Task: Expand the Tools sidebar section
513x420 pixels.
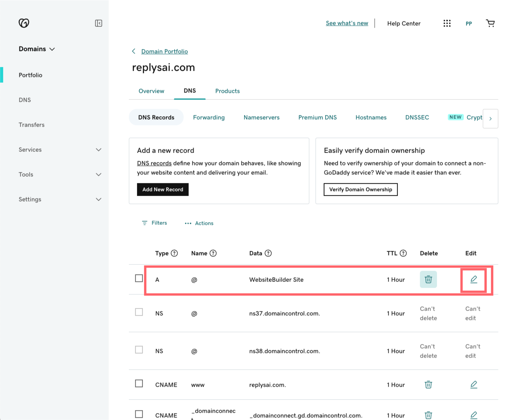Action: click(99, 175)
